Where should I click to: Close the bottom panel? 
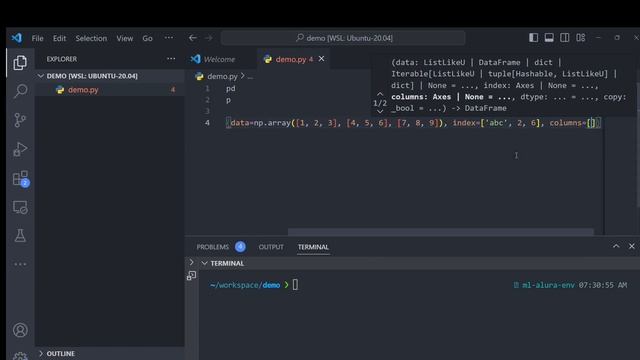631,246
